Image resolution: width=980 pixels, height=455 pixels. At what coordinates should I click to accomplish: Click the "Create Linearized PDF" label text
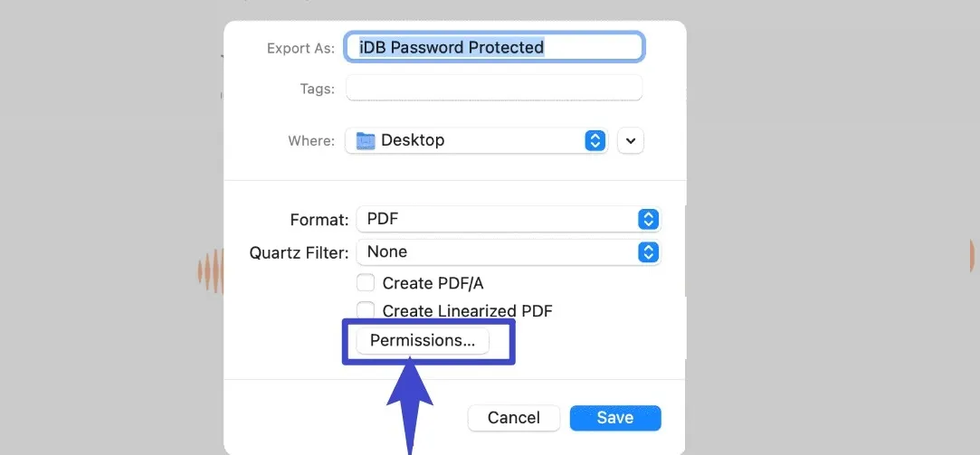(x=467, y=311)
